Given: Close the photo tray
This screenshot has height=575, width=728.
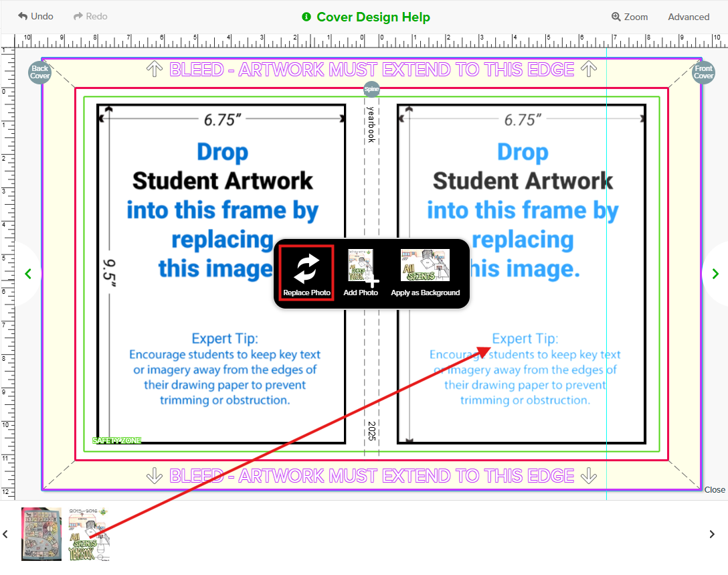Looking at the screenshot, I should click(715, 490).
